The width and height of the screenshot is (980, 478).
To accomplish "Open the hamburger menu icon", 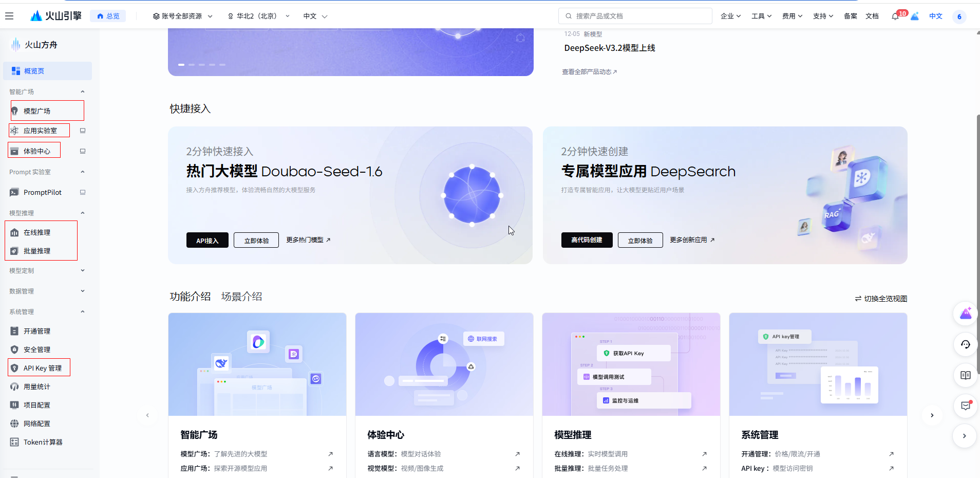I will click(9, 16).
